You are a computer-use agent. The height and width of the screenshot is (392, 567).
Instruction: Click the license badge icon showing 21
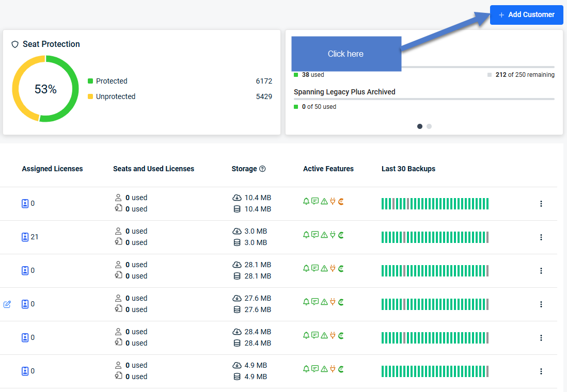(25, 237)
